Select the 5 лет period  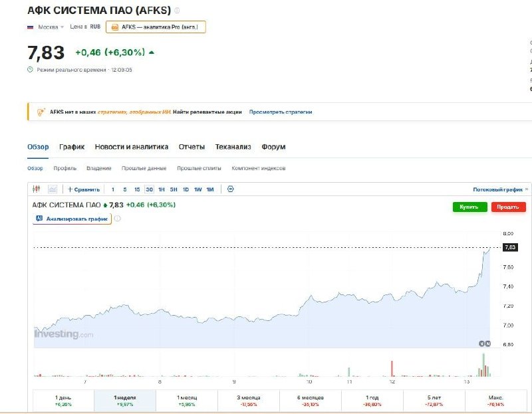click(x=434, y=401)
